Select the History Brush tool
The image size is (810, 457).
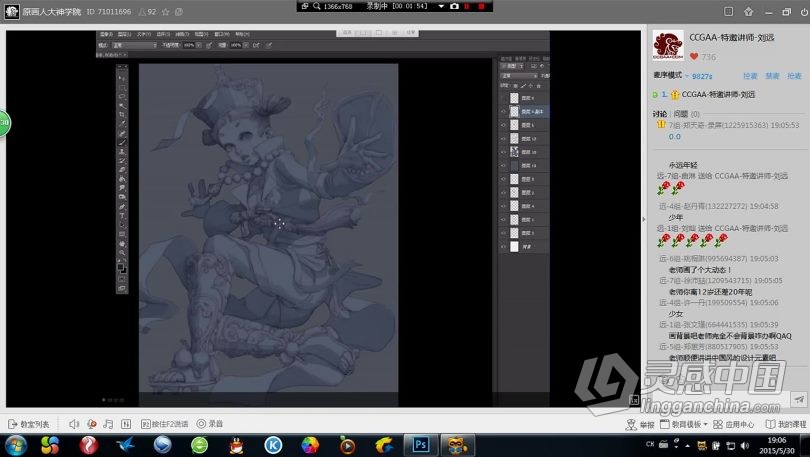[x=122, y=161]
